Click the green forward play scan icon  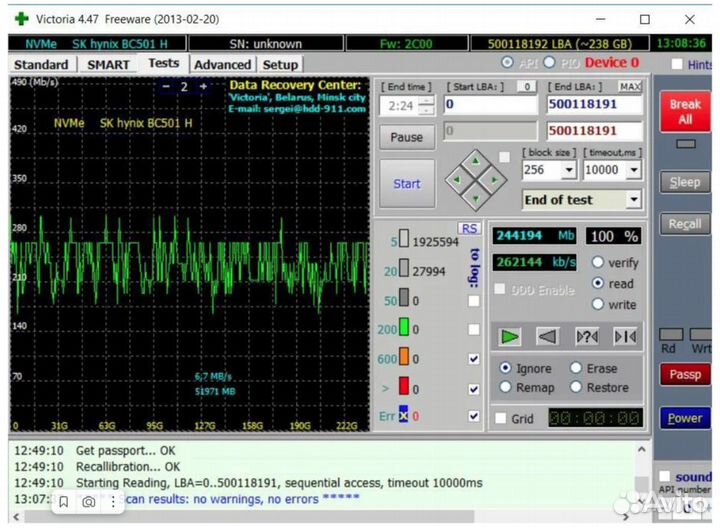coord(510,337)
